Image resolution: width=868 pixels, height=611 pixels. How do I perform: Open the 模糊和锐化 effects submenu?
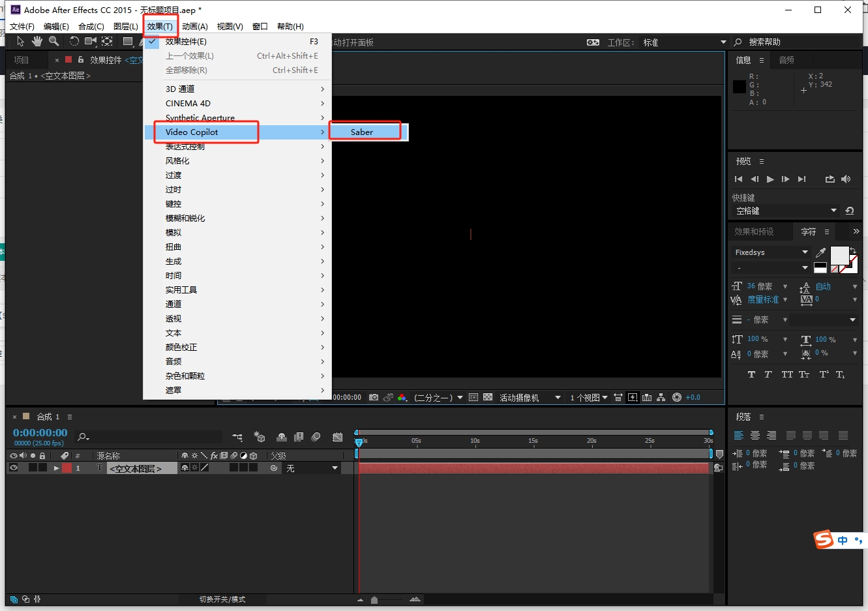pyautogui.click(x=238, y=218)
